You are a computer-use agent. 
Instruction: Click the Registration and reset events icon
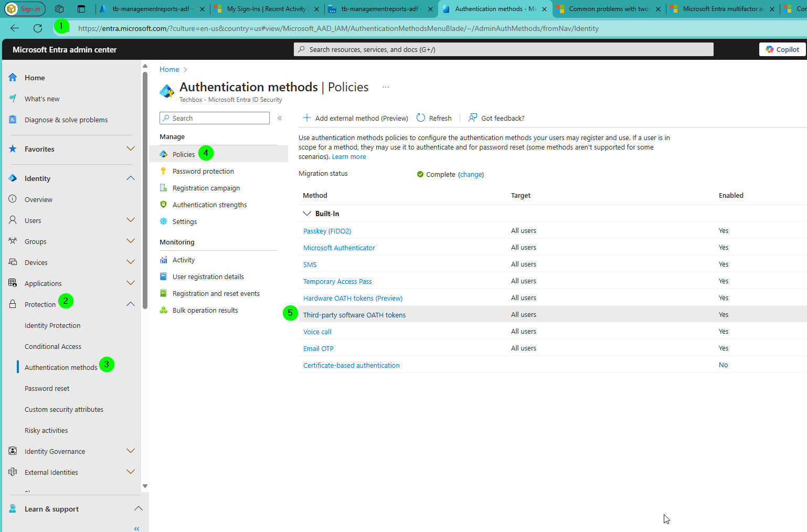[x=163, y=293]
